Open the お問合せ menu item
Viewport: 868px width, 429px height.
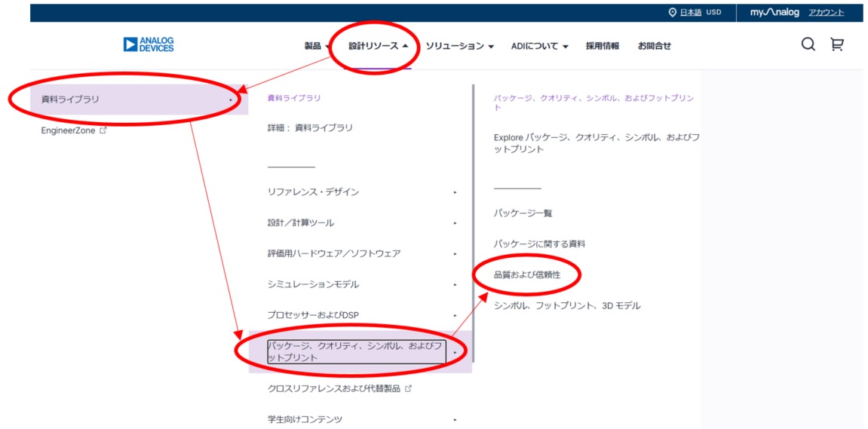654,46
